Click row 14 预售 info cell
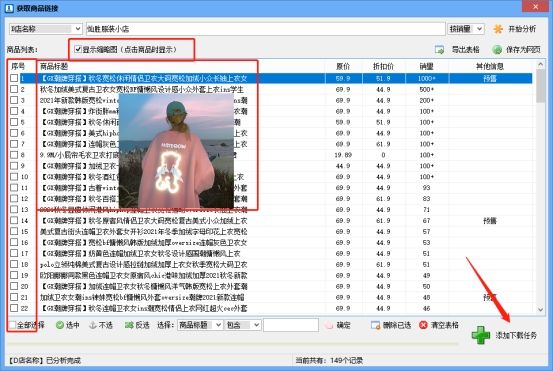This screenshot has height=371, width=553. pos(490,221)
